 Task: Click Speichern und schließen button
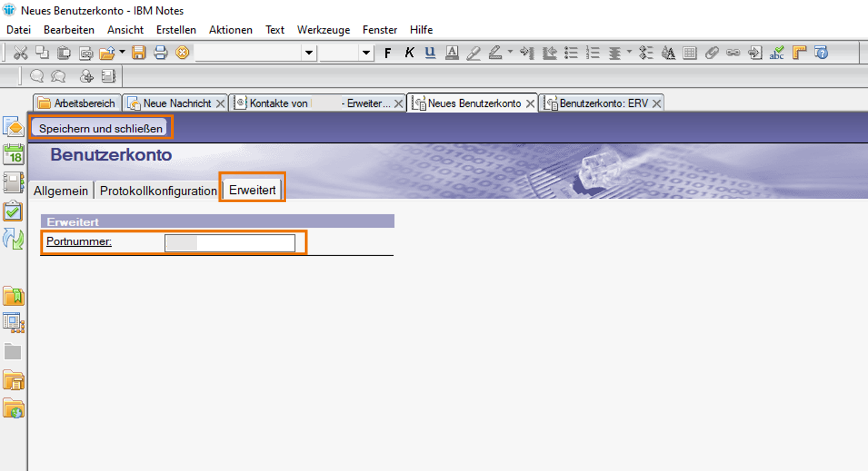[x=101, y=129]
